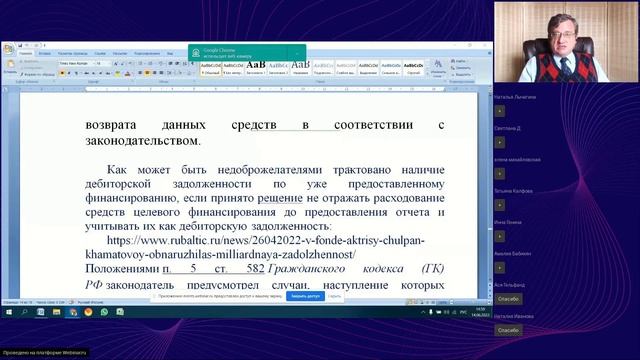Viewport: 640px width, 360px height.
Task: Switch to Рецензирование ribbon tab
Action: pos(147,53)
